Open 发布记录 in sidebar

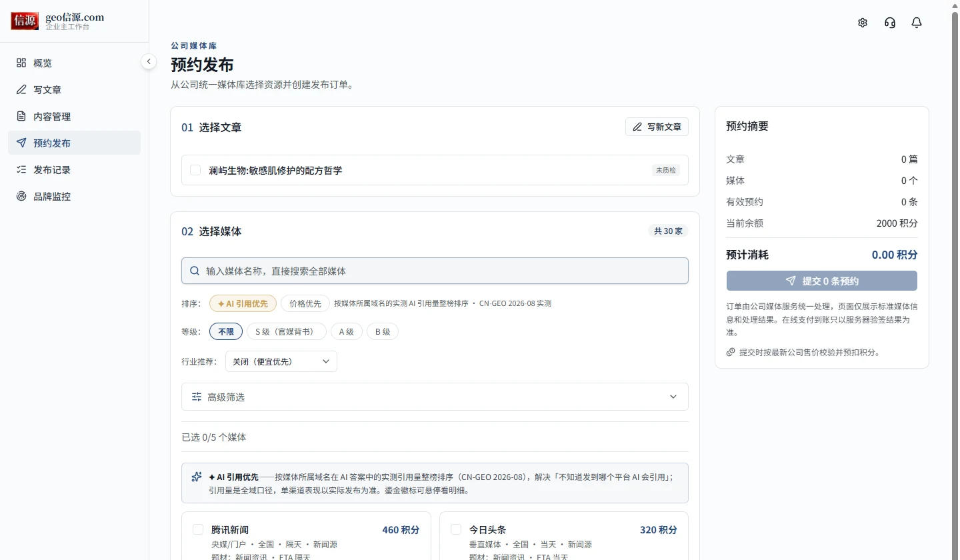point(74,169)
